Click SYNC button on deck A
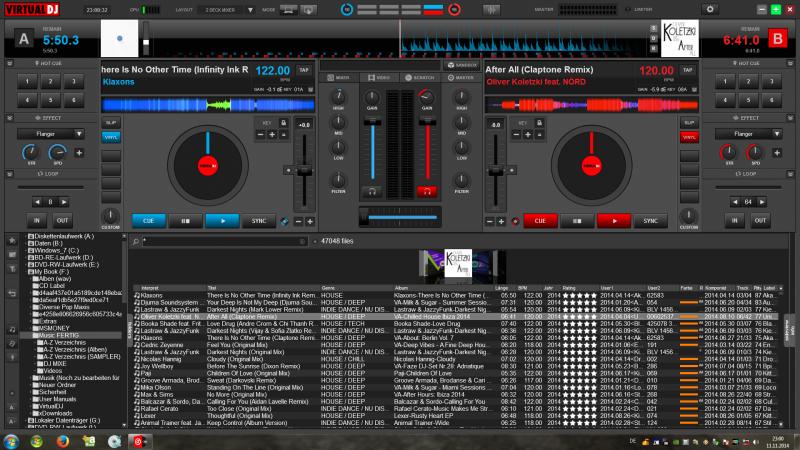This screenshot has width=800, height=450. coord(259,221)
